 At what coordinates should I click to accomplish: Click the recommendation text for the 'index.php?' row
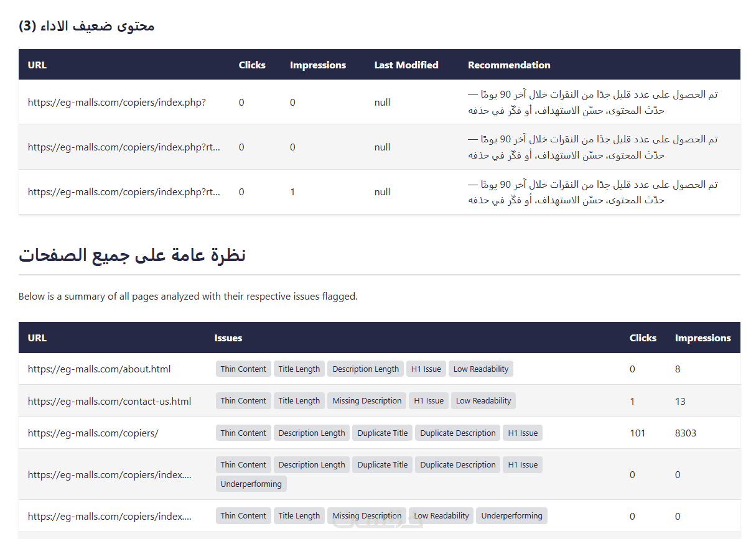(593, 102)
